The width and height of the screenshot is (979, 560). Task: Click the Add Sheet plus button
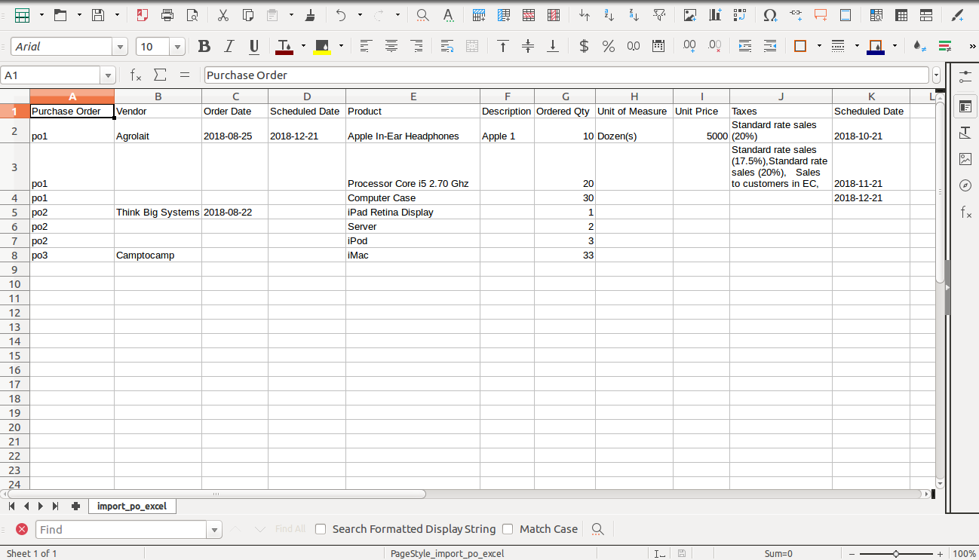pyautogui.click(x=75, y=506)
